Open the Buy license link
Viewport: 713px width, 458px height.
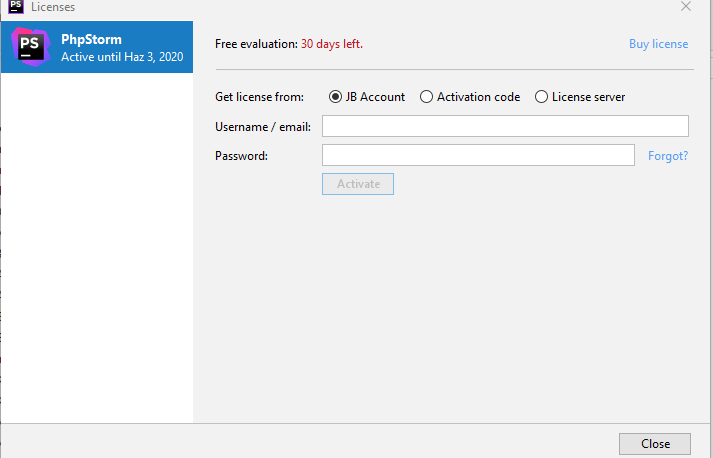[x=658, y=44]
